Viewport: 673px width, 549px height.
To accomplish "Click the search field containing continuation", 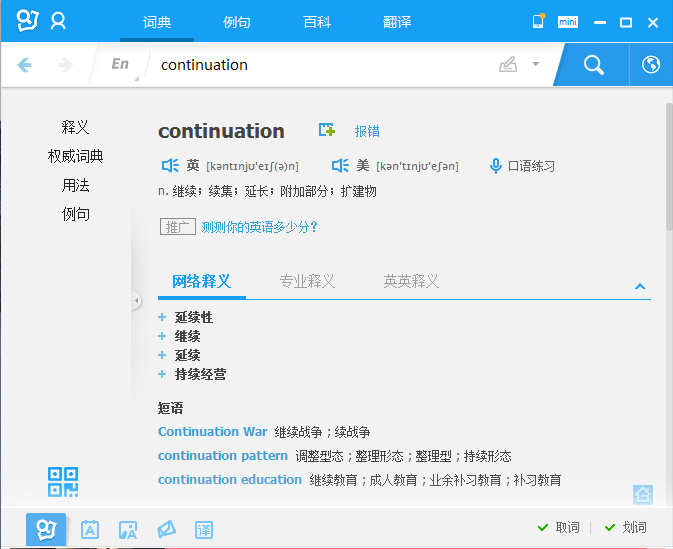I will click(x=322, y=65).
